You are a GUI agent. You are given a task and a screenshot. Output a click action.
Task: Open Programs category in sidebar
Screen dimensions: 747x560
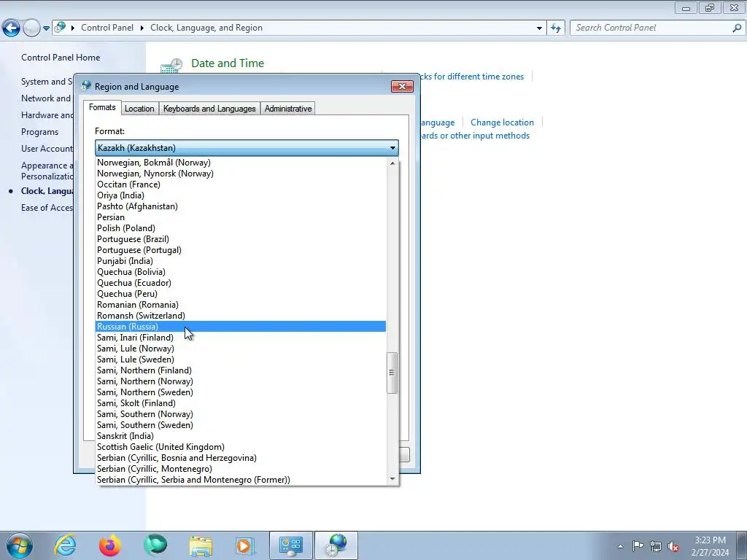point(39,132)
